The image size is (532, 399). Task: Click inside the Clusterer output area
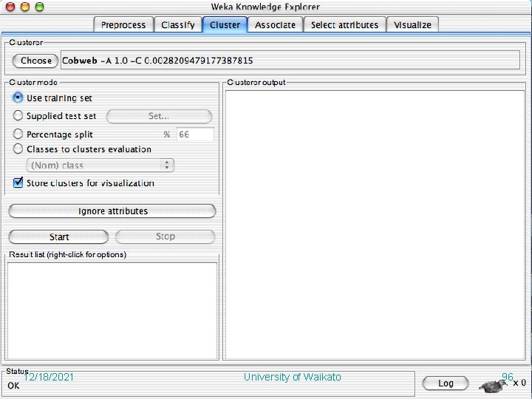[x=375, y=225]
